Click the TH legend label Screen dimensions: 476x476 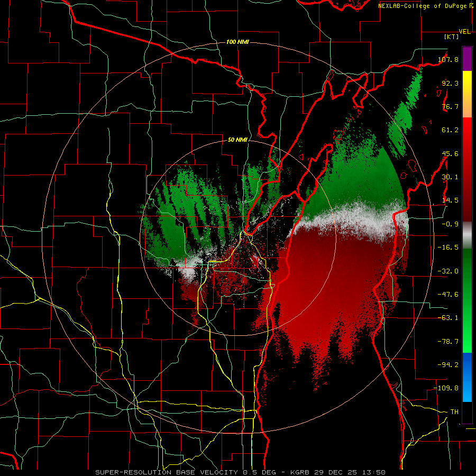454,412
